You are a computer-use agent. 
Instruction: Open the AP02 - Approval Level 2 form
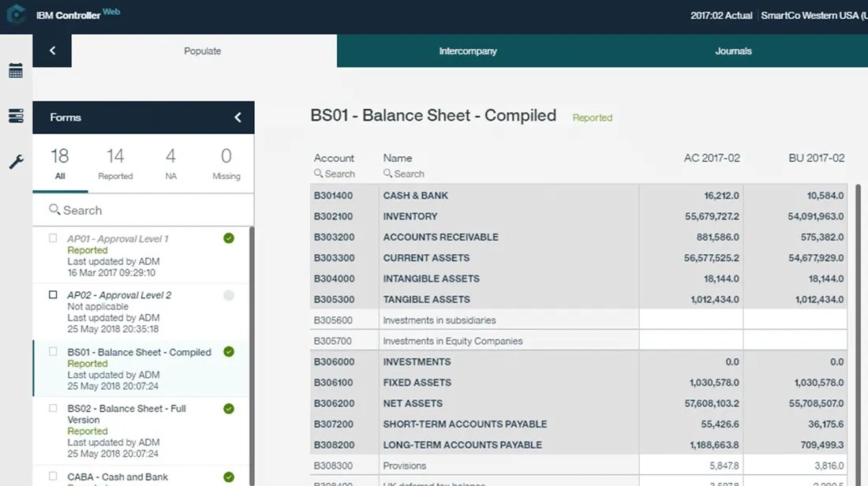click(x=119, y=295)
